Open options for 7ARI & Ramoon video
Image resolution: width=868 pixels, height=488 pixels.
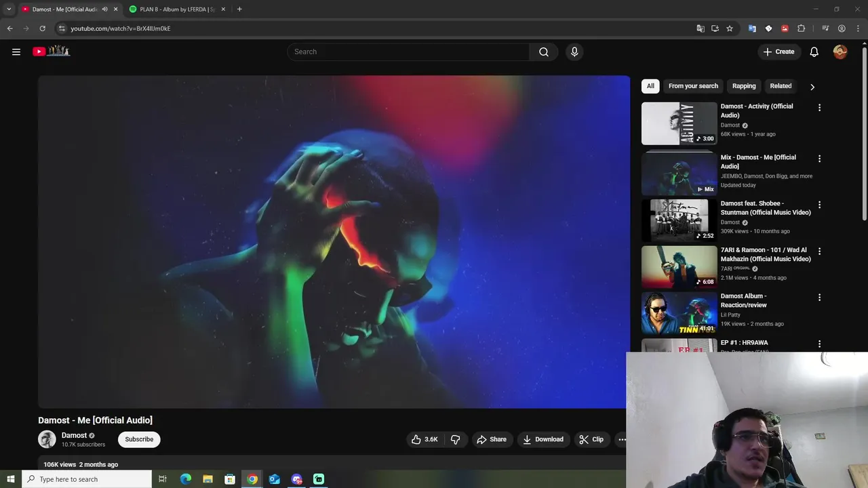819,251
